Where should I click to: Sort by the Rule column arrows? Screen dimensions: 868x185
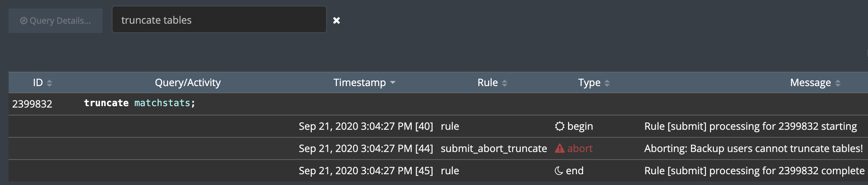pos(505,83)
